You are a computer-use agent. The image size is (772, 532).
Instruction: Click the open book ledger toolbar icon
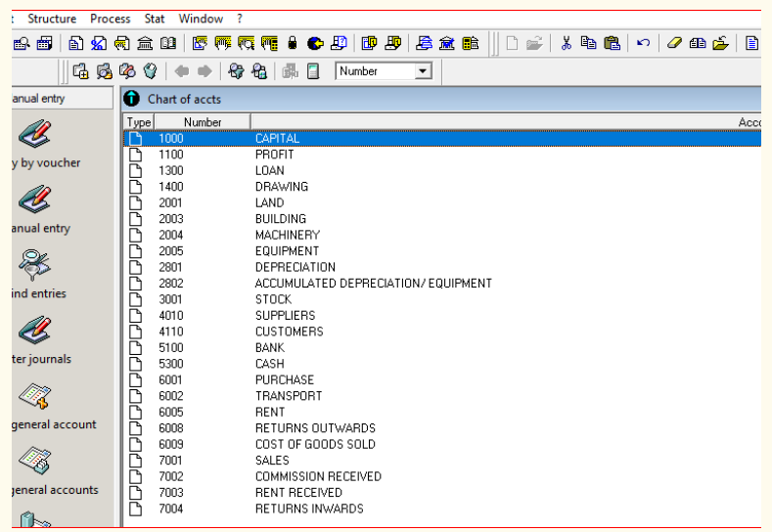(168, 43)
